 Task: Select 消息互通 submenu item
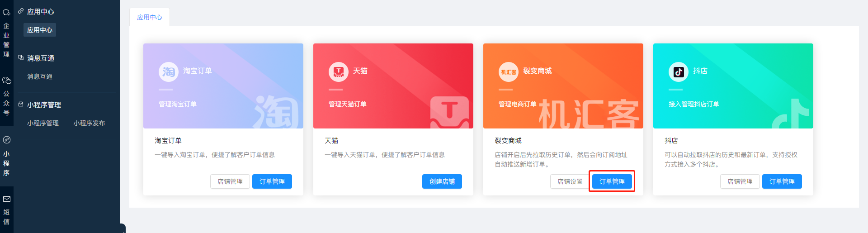[x=40, y=76]
